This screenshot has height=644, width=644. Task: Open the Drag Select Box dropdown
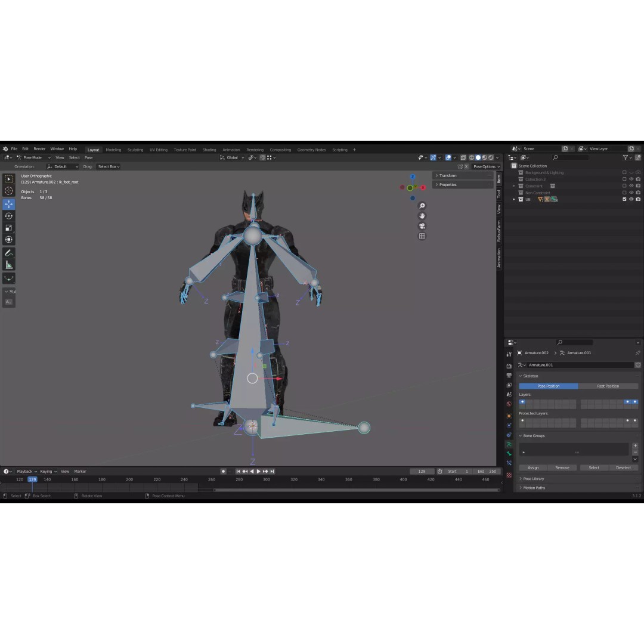(109, 167)
